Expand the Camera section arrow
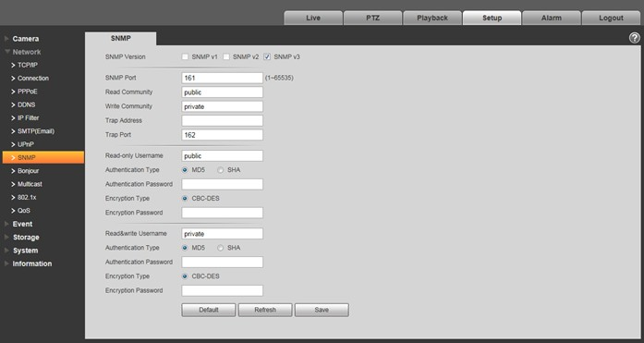Viewport: 644px width, 343px height. pyautogui.click(x=6, y=39)
